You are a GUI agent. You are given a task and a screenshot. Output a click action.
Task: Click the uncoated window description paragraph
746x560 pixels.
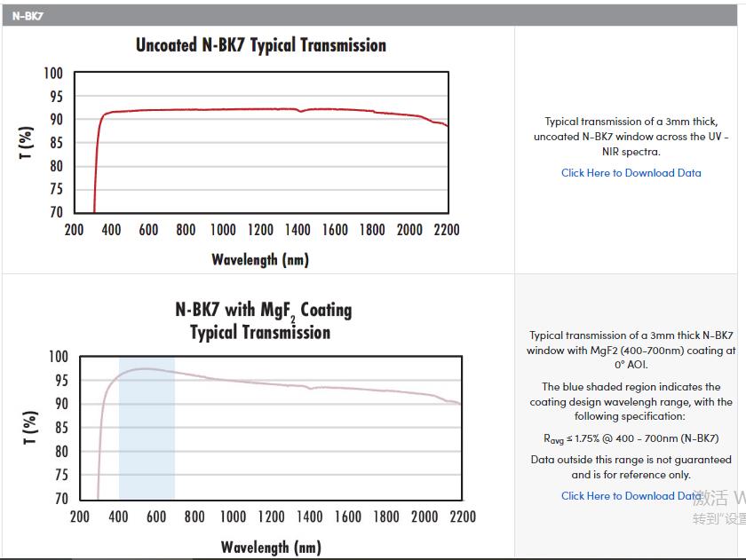coord(631,136)
